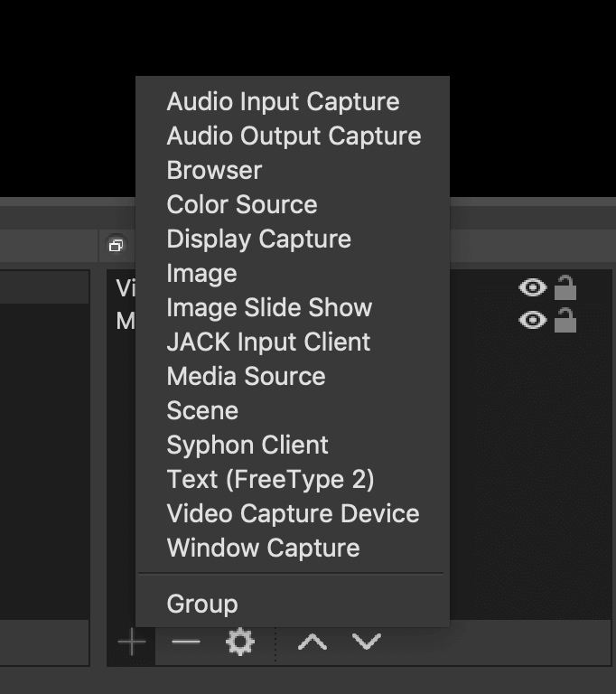
Task: Toggle visibility eye of first source row
Action: (533, 287)
